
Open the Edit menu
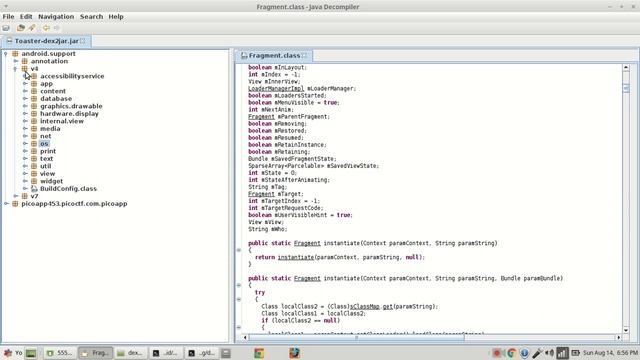pyautogui.click(x=26, y=17)
